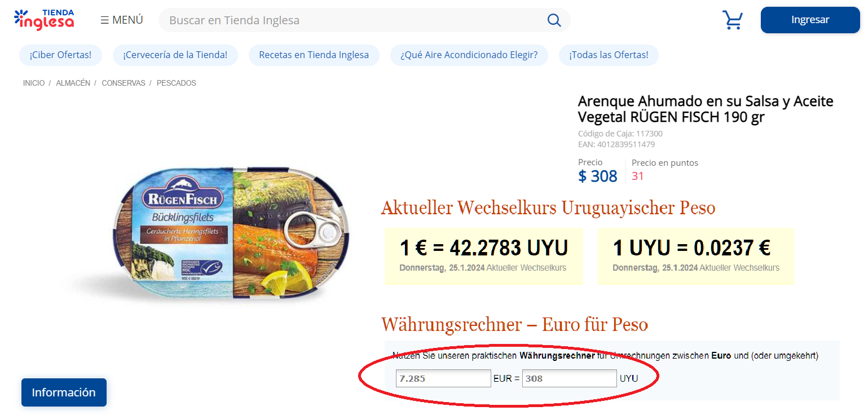Go to ¡Todas las Ofertas!

(609, 55)
